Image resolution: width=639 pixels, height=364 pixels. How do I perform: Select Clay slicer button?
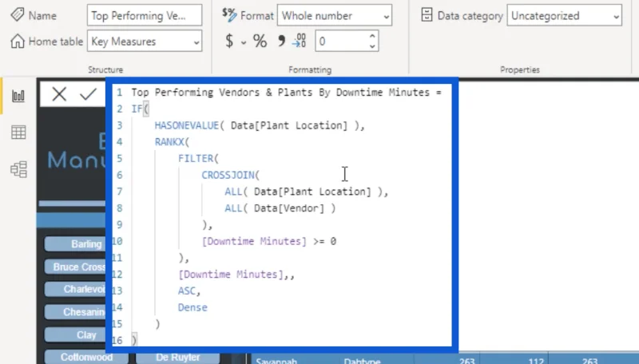click(75, 334)
